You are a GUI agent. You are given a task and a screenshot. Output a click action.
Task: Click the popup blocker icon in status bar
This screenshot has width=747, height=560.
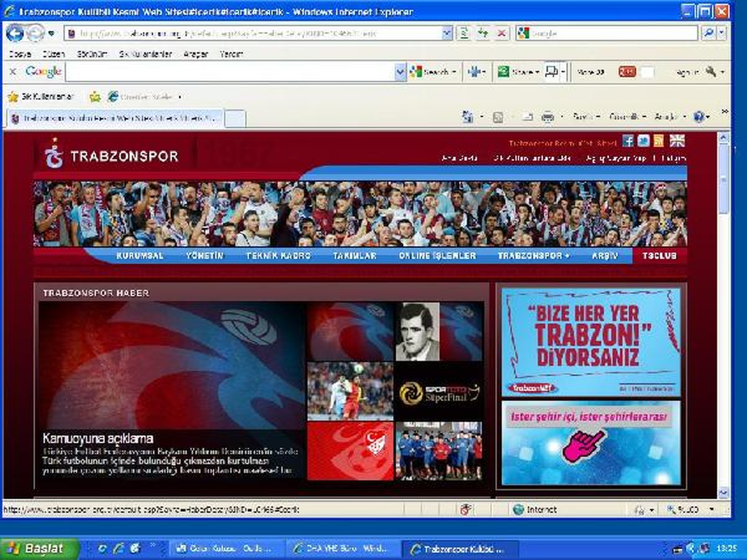click(465, 510)
